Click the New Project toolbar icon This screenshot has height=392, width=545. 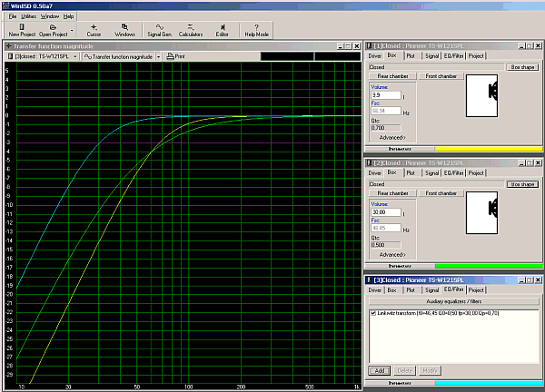(21, 29)
